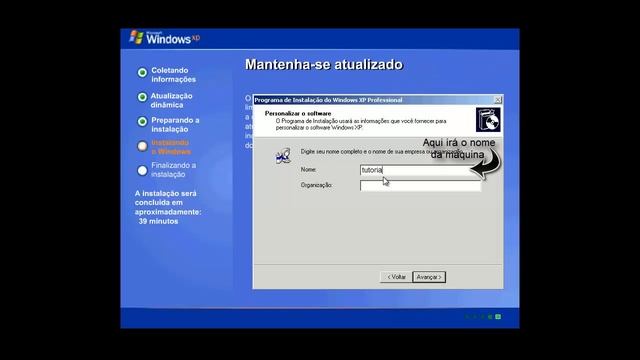Image resolution: width=640 pixels, height=360 pixels.
Task: Click the Finalizando a instalação step indicator
Action: (x=142, y=171)
